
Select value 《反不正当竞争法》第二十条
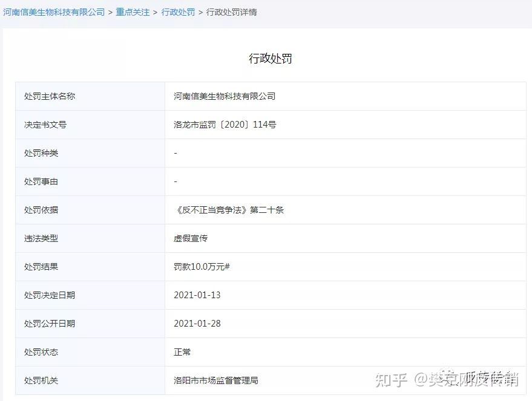click(229, 210)
